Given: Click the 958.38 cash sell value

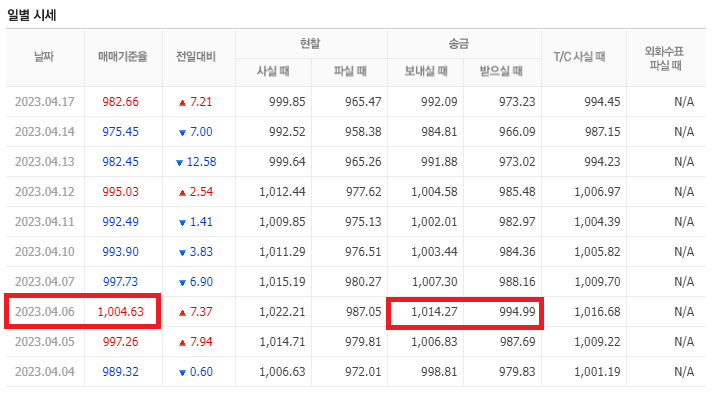Looking at the screenshot, I should point(363,132).
